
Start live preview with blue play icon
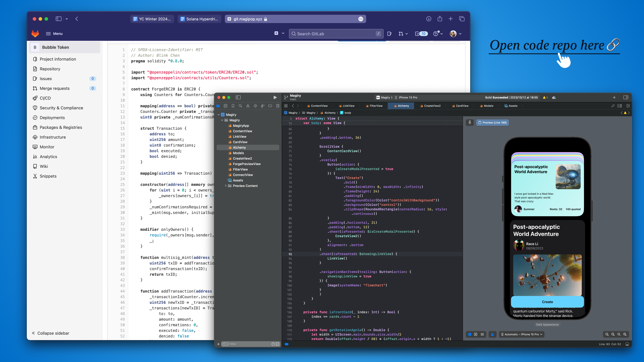(x=470, y=334)
